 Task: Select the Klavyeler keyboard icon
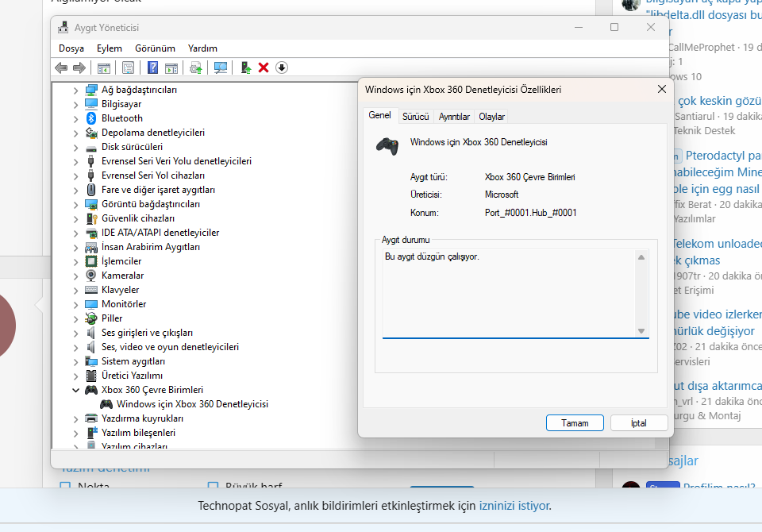pos(90,290)
